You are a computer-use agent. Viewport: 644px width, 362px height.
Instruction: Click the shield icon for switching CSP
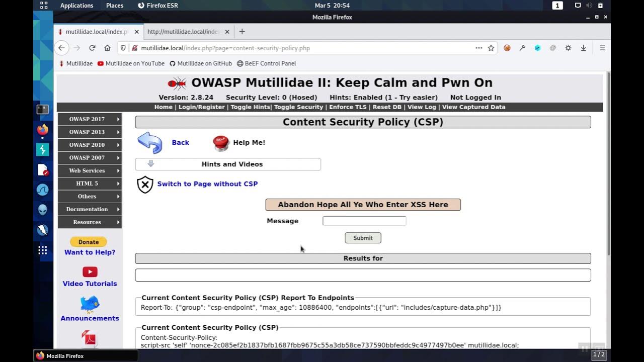145,185
